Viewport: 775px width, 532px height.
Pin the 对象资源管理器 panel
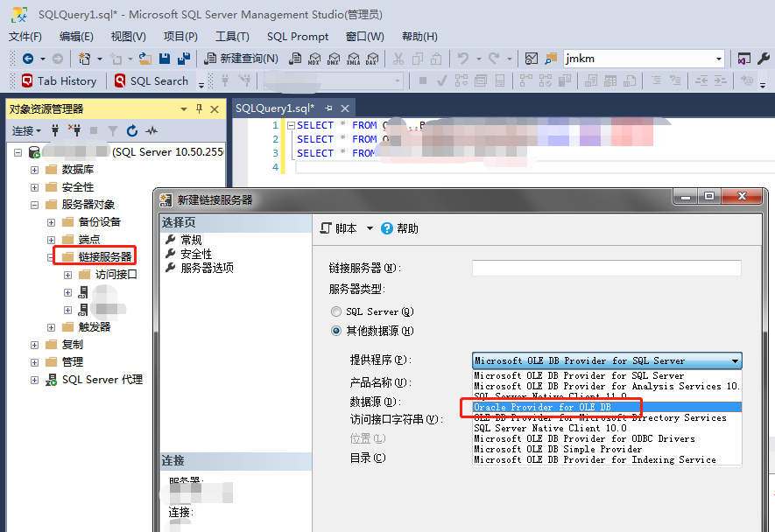(x=199, y=108)
